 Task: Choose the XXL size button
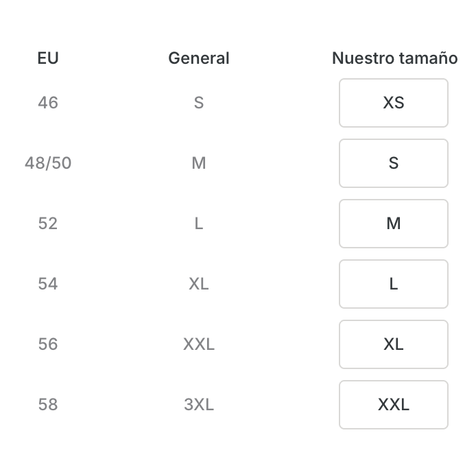click(394, 405)
